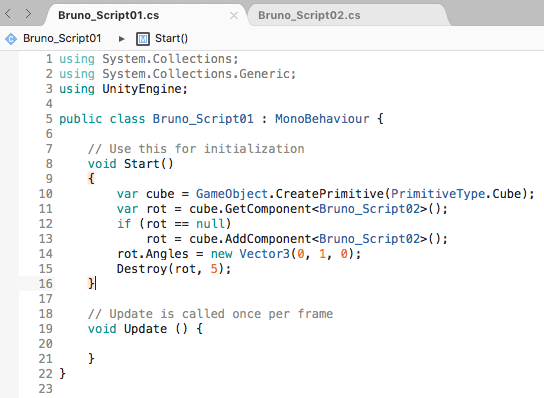Click on 'rot.Angles' on line 14
544x398 pixels.
pyautogui.click(x=153, y=254)
